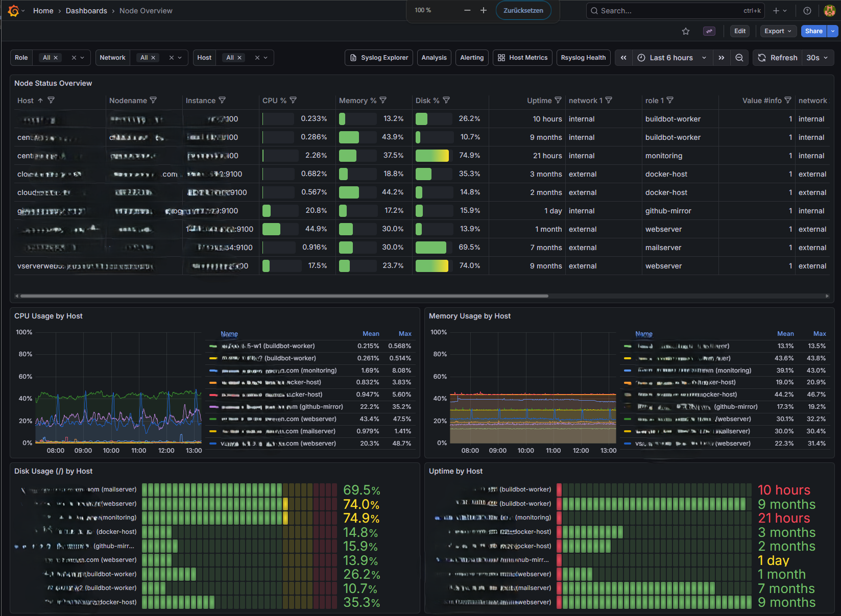Open the Export dropdown
The width and height of the screenshot is (841, 616).
point(778,31)
